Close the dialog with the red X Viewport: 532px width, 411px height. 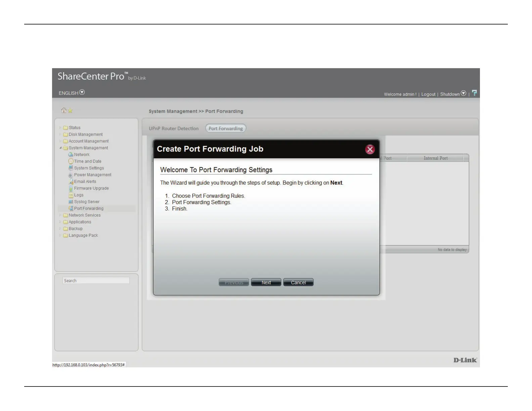tap(370, 149)
